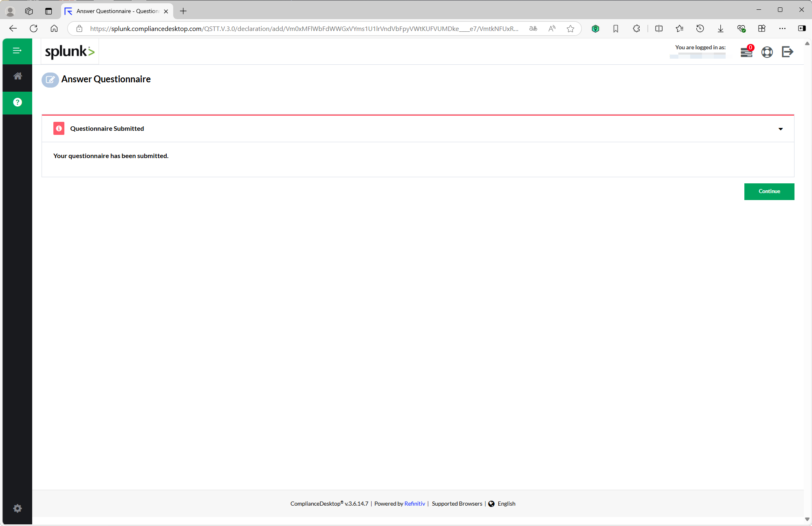Collapse the Questionnaire Submitted alert chevron
The width and height of the screenshot is (812, 526).
[781, 128]
